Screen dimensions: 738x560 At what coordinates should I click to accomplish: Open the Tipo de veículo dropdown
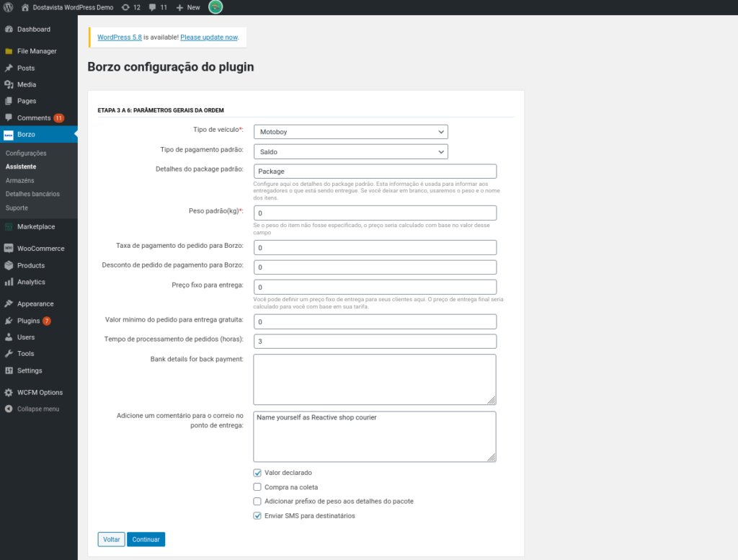[x=350, y=132]
